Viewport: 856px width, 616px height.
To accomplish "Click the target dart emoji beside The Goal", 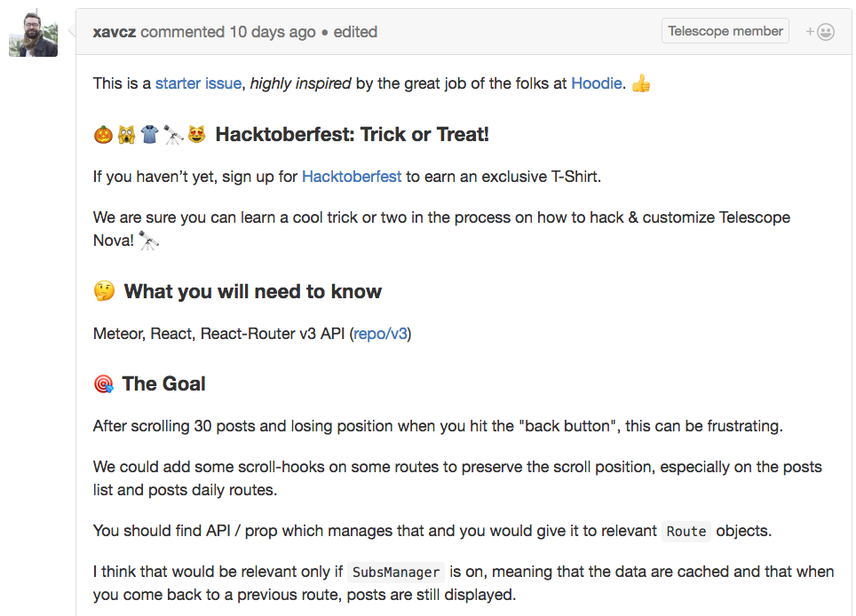I will (x=104, y=384).
